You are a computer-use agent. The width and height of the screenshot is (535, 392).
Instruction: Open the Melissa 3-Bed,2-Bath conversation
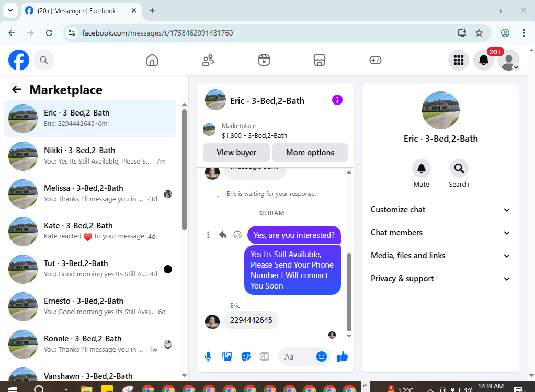(x=90, y=193)
